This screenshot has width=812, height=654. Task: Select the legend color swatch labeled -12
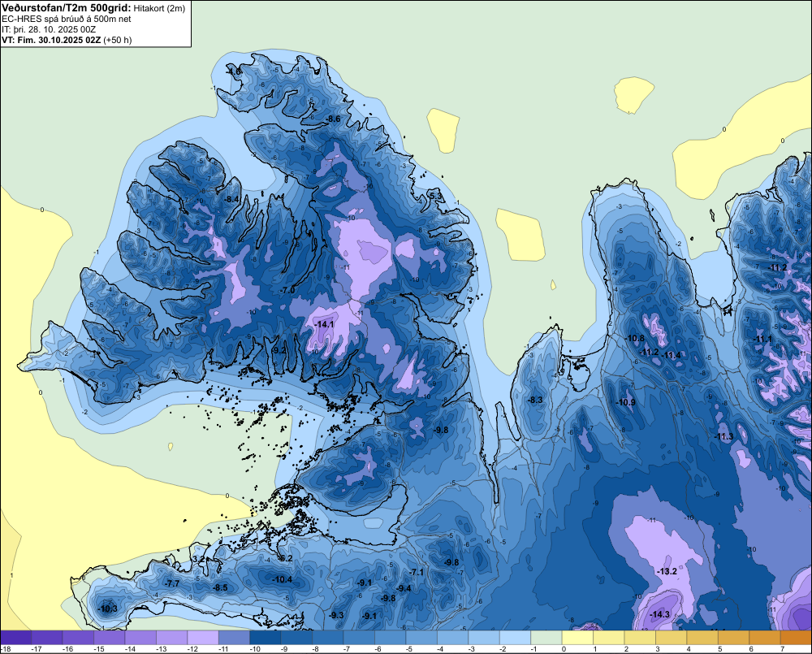coord(203,637)
